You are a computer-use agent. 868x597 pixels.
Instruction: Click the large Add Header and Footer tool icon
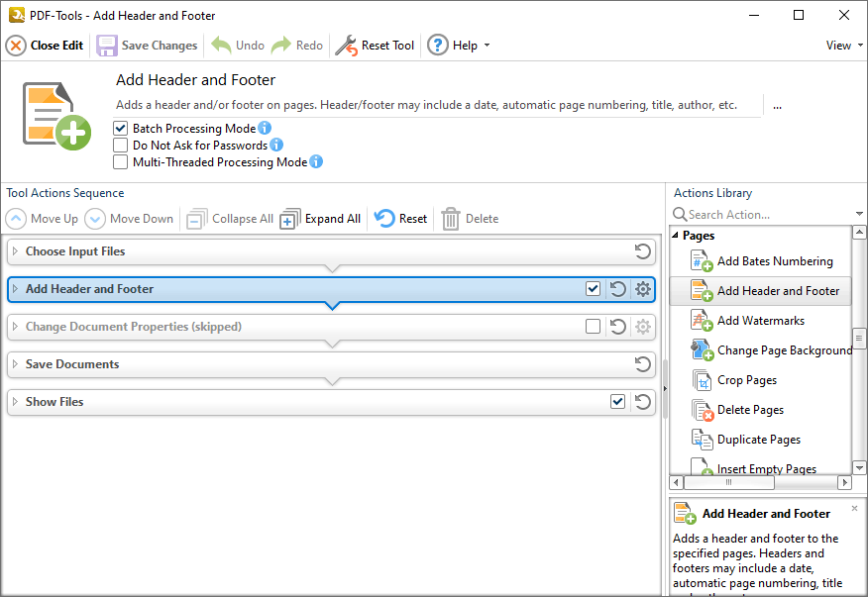[56, 116]
